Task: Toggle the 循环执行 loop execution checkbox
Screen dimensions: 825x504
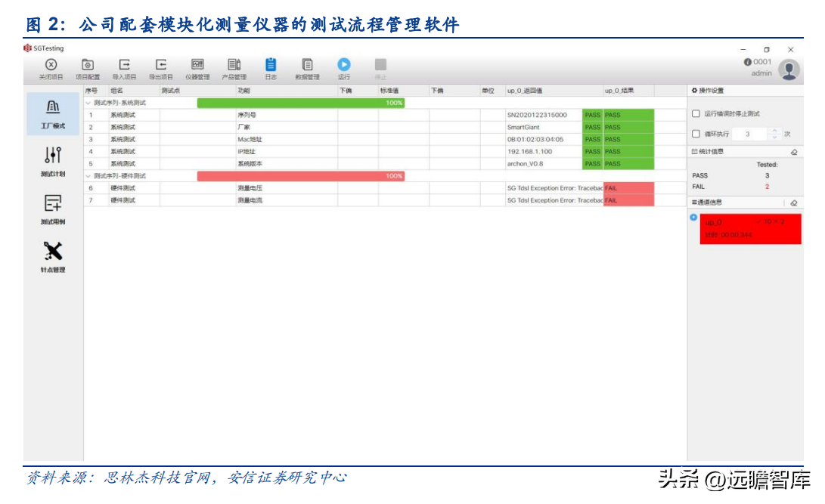Action: tap(696, 134)
